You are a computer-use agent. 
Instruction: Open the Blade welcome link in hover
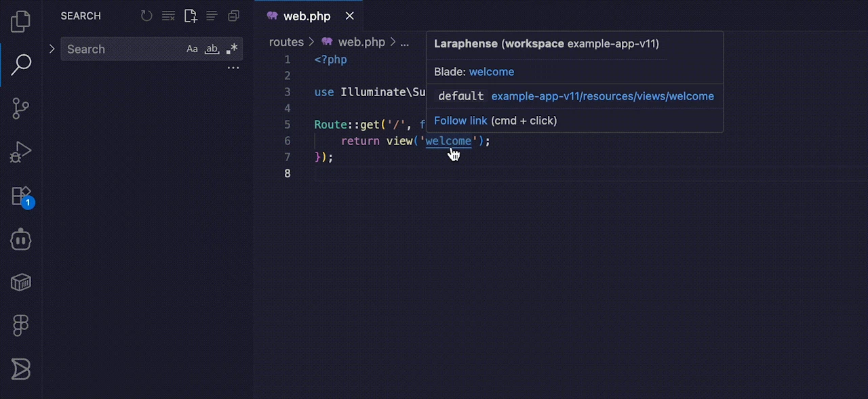coord(492,72)
